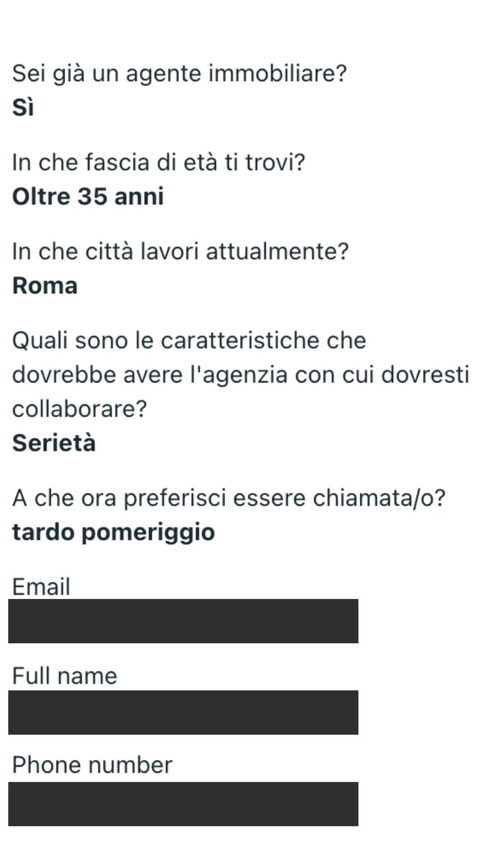Click the 'Roma' city answer

tap(45, 286)
